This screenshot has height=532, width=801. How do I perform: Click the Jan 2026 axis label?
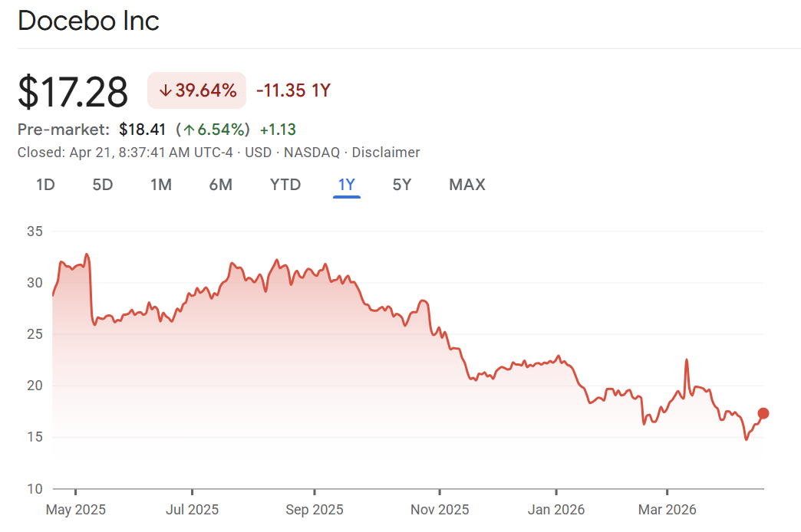(555, 510)
